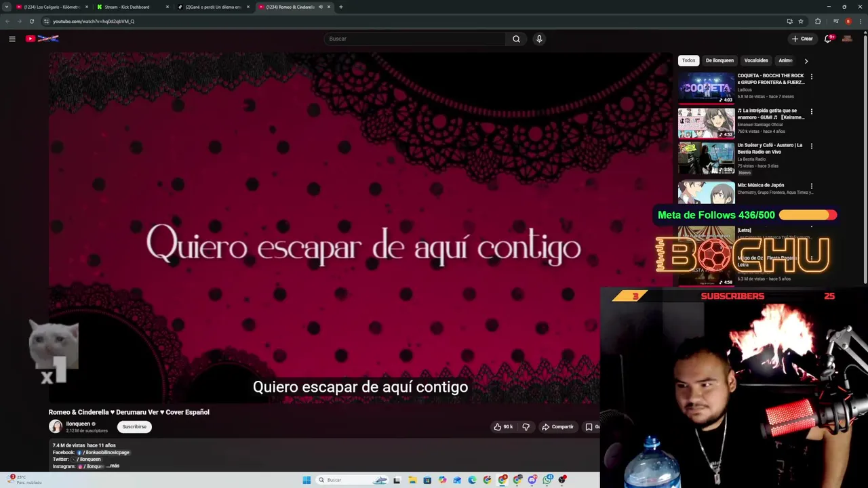This screenshot has height=488, width=868.
Task: Close the Stream - Kick Dashboard tab
Action: [x=167, y=7]
